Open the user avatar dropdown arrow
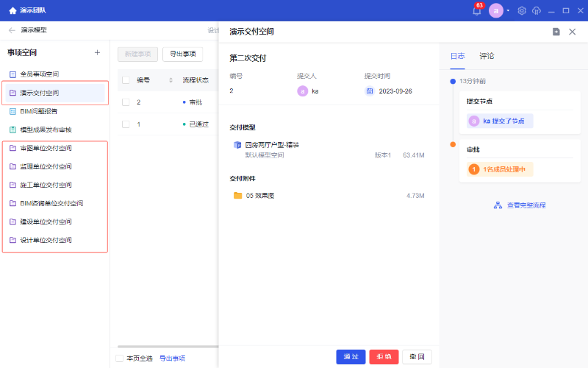This screenshot has height=368, width=588. pyautogui.click(x=508, y=11)
